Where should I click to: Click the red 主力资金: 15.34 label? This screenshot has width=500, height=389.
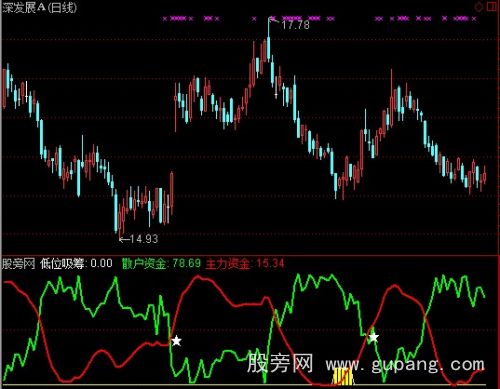click(x=245, y=264)
